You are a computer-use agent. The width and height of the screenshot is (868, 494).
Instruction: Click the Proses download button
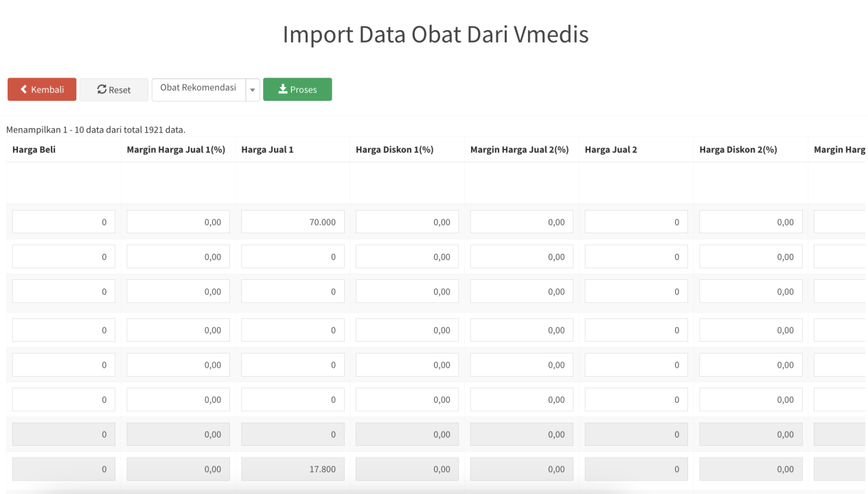[297, 89]
